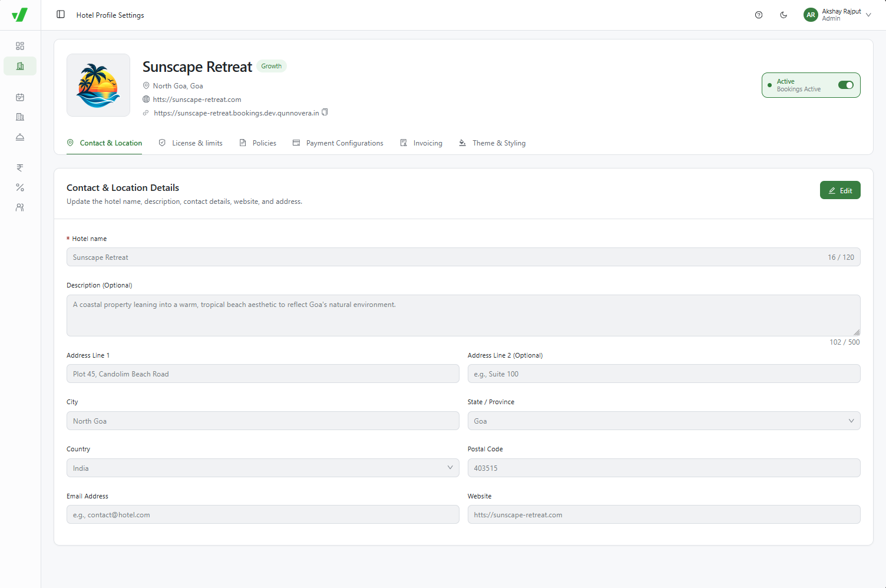This screenshot has width=886, height=588.
Task: Click the North Goa, Goa location text
Action: [x=178, y=86]
